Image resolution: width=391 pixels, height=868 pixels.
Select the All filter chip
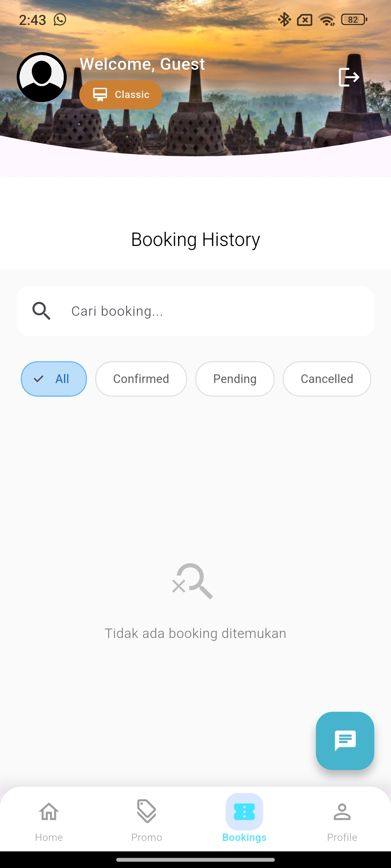pos(54,379)
